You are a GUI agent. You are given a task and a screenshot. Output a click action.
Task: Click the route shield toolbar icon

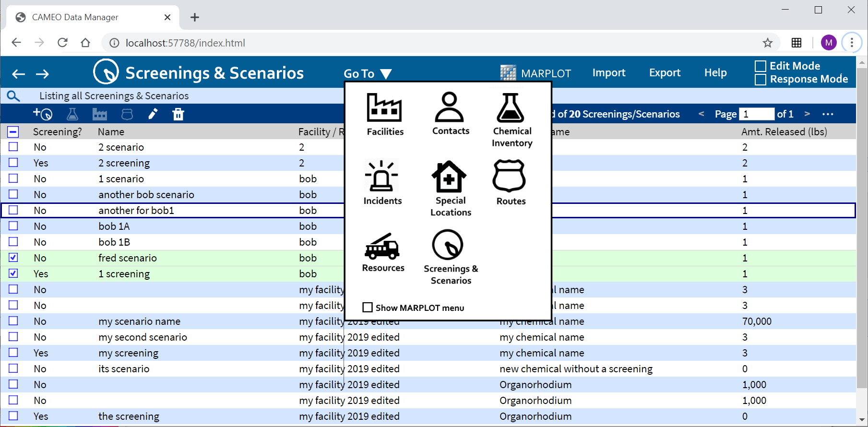coord(127,114)
